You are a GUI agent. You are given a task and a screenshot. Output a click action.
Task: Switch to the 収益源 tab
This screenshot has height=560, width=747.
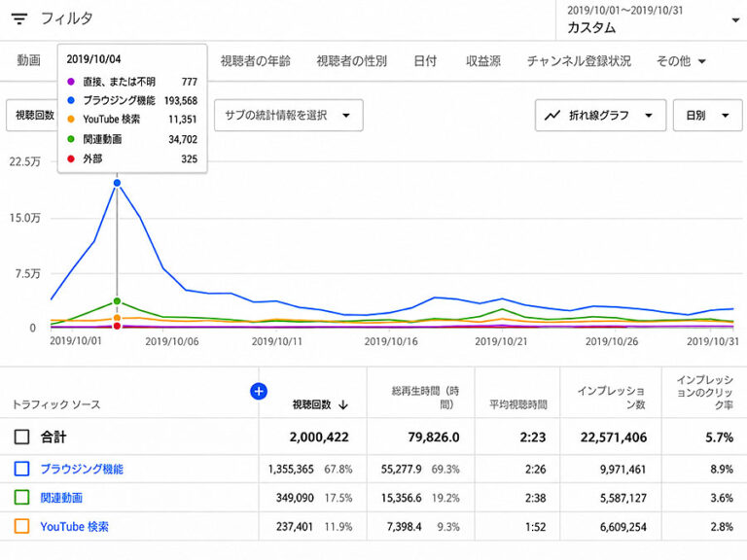(483, 61)
